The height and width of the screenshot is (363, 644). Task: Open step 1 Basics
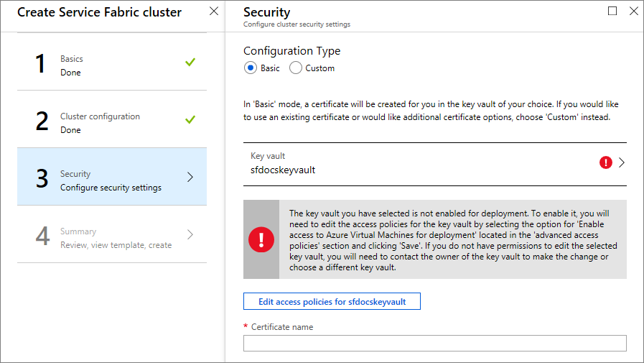tap(101, 65)
